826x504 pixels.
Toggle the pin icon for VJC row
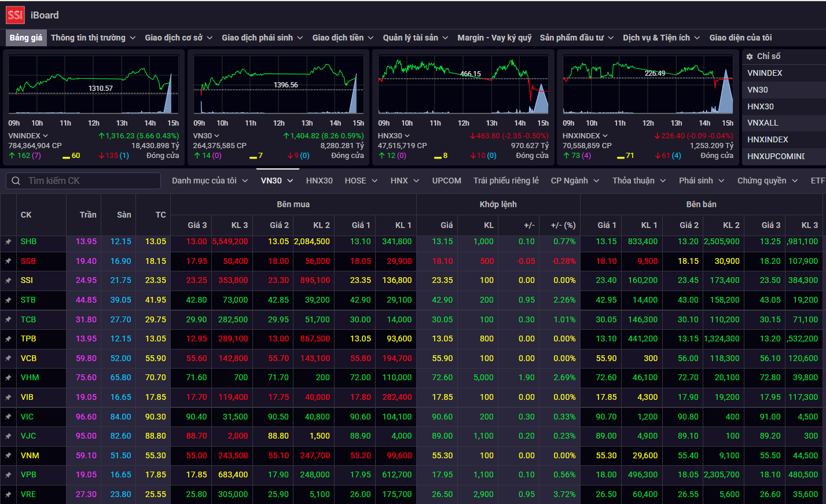coord(8,436)
